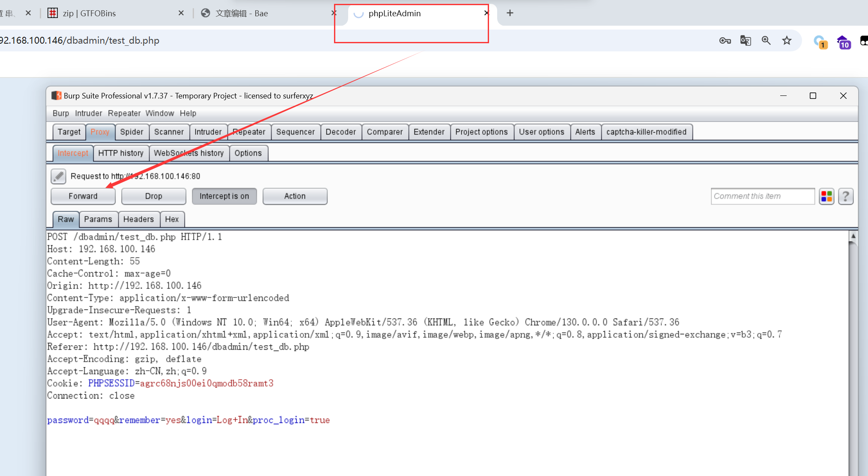The width and height of the screenshot is (868, 476).
Task: Click the Comment this item field
Action: (763, 196)
